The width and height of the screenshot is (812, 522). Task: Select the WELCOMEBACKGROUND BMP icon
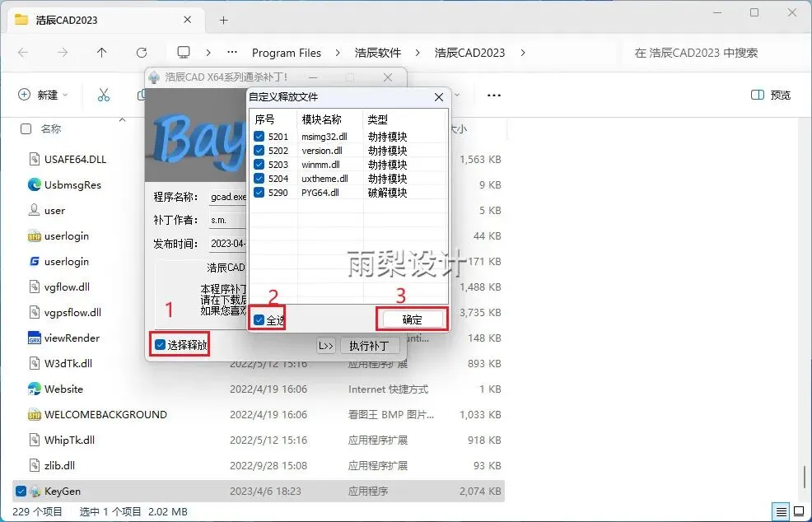click(35, 415)
